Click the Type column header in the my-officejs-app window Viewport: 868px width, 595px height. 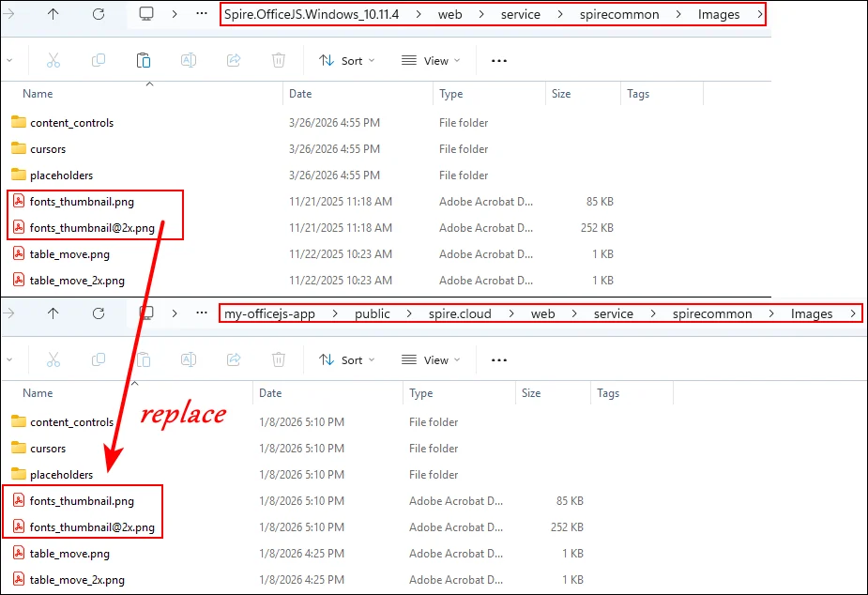point(420,393)
